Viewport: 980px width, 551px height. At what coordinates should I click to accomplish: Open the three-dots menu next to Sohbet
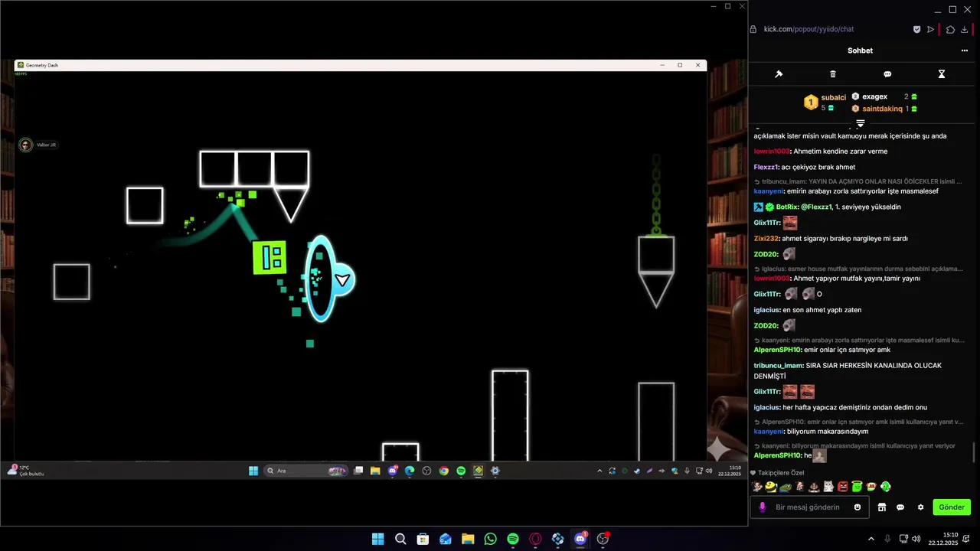coord(965,51)
